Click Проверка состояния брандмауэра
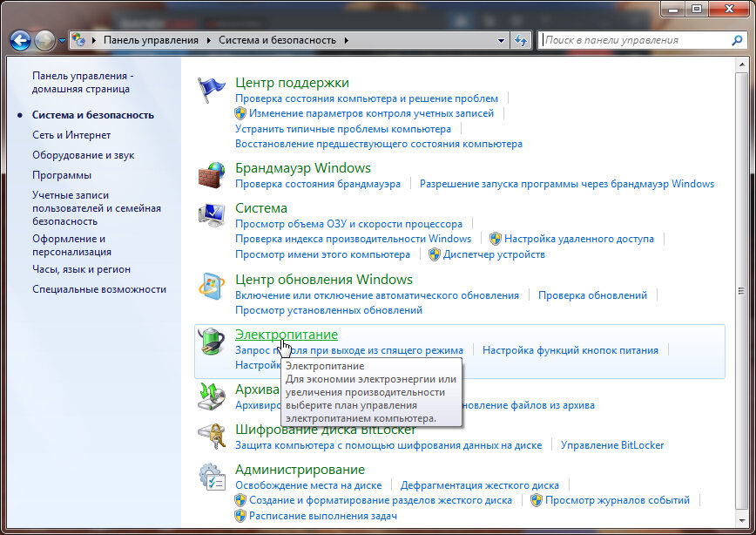 tap(318, 184)
